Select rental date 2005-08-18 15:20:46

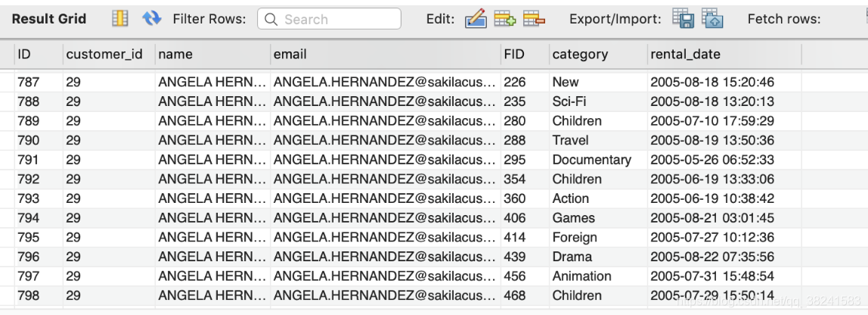click(724, 82)
